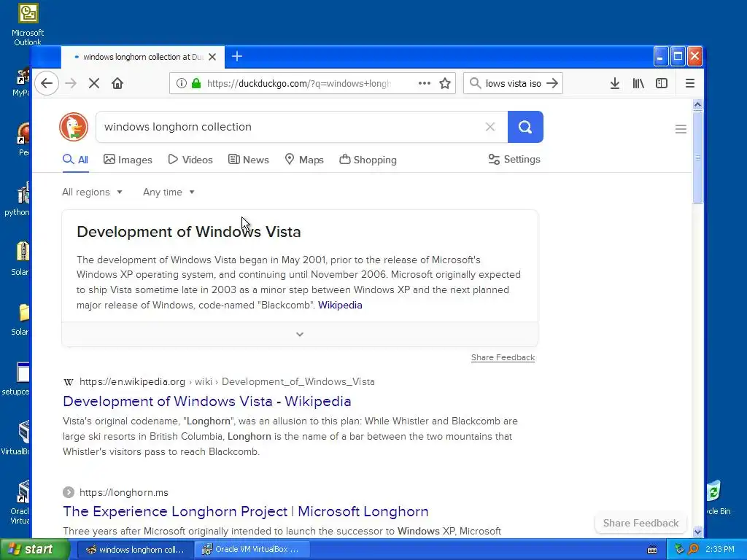Stop loading the page with X button
This screenshot has width=747, height=560.
click(x=94, y=83)
